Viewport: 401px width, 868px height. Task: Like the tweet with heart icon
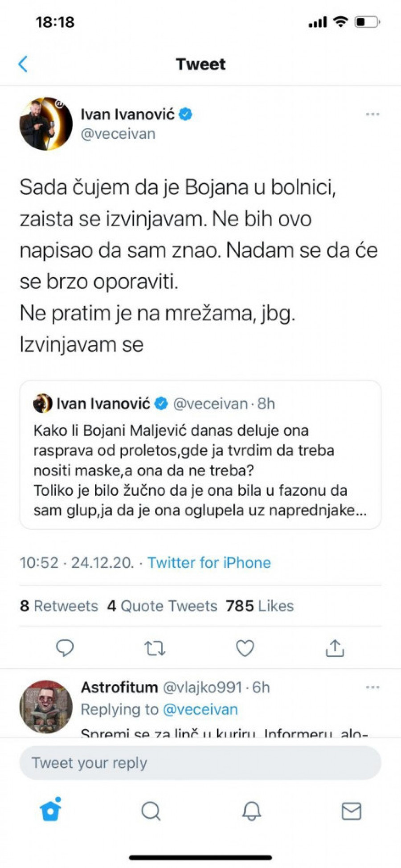pyautogui.click(x=245, y=648)
